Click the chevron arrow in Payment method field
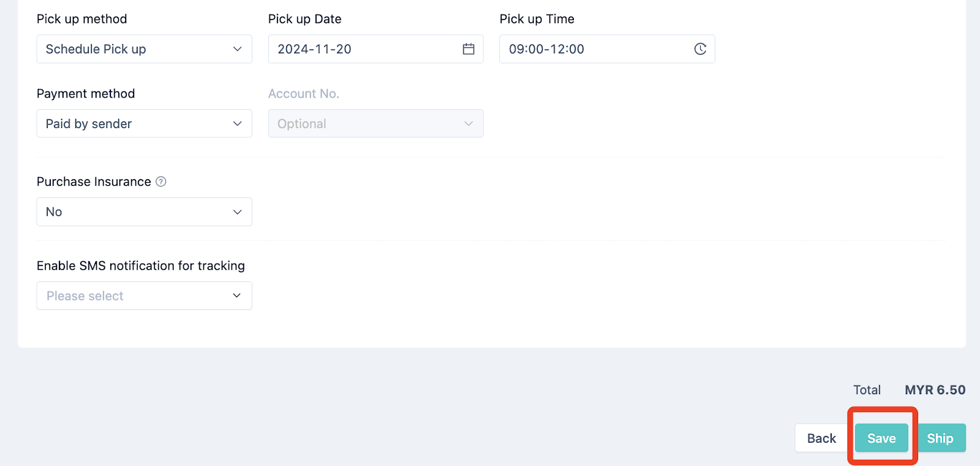980x466 pixels. 238,124
